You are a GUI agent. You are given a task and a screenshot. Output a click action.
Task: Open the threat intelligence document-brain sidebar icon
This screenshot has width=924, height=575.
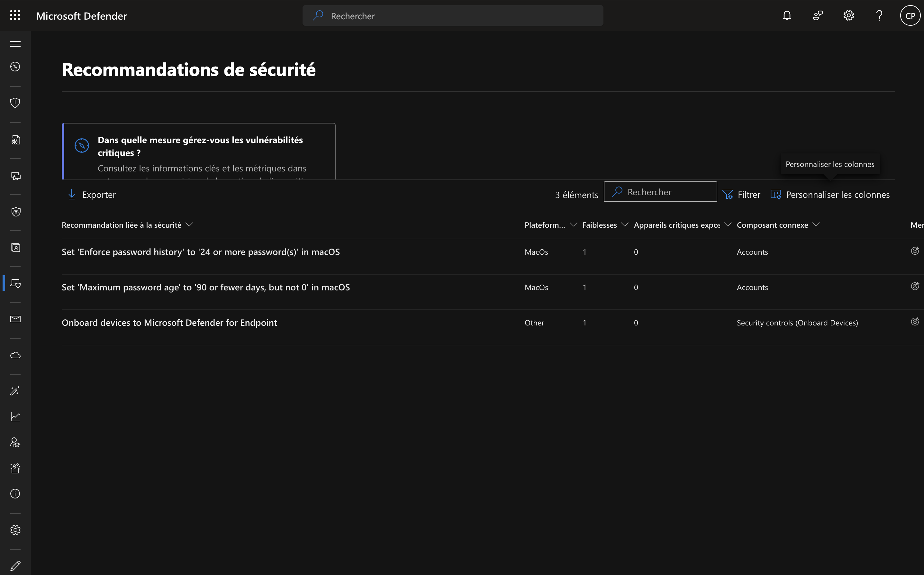15,140
